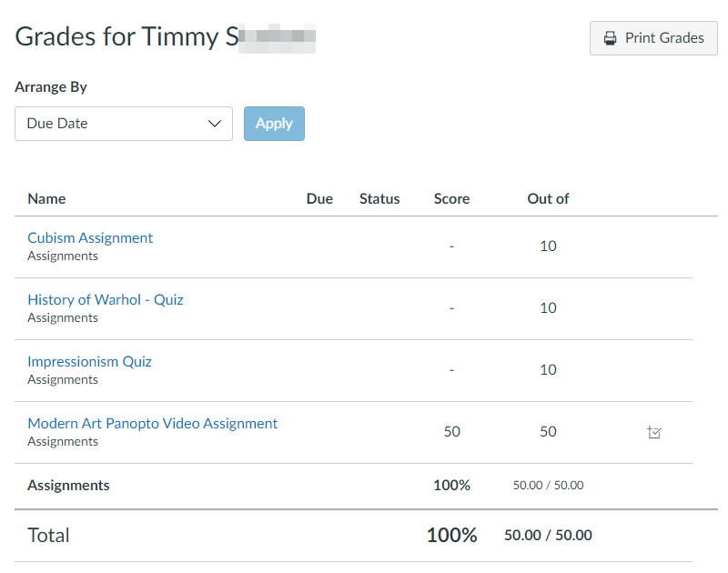728x573 pixels.
Task: Click the Out of column header
Action: (x=548, y=198)
